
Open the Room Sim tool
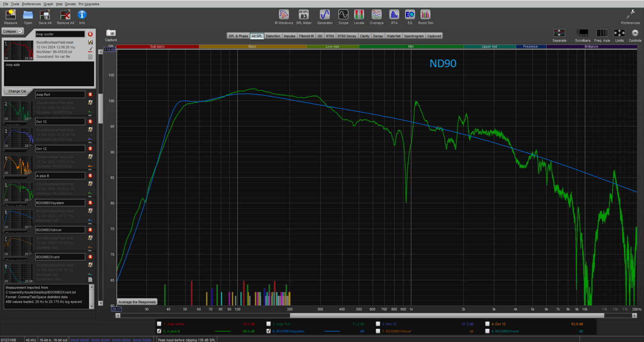pyautogui.click(x=425, y=17)
